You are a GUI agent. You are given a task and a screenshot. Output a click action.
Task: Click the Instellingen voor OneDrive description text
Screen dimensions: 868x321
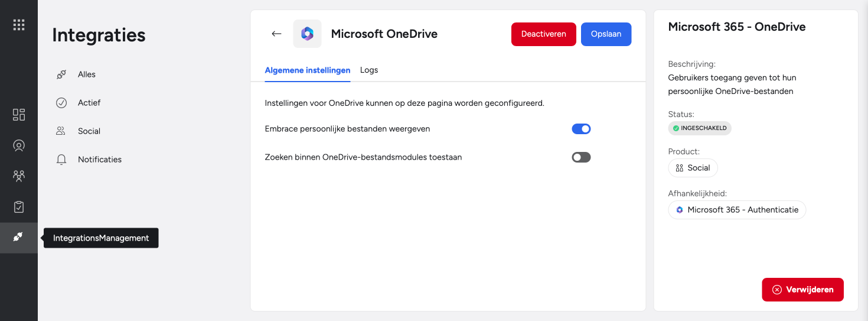[x=404, y=103]
